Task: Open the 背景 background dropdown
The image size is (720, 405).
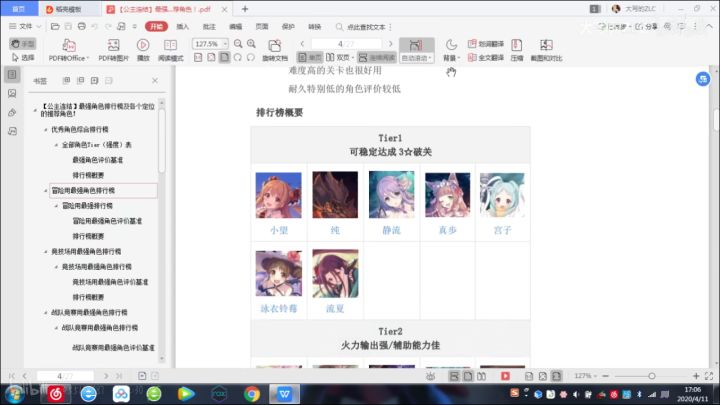Action: pyautogui.click(x=451, y=50)
